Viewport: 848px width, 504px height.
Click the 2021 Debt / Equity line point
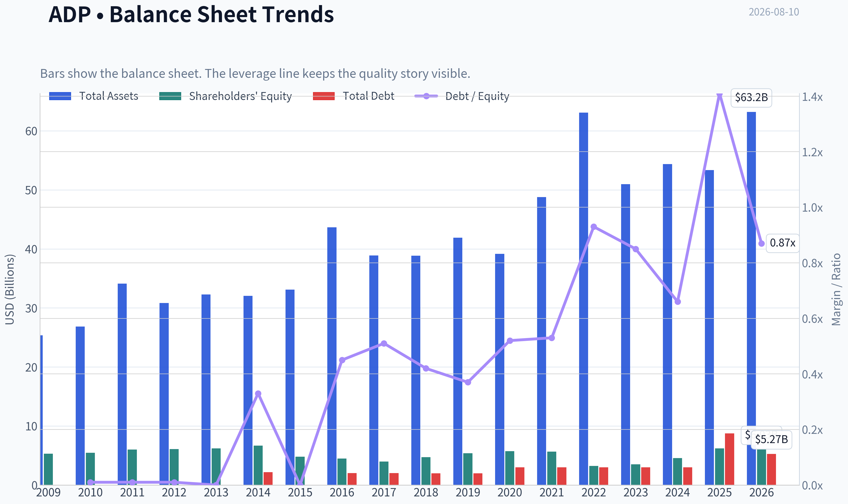pyautogui.click(x=551, y=338)
